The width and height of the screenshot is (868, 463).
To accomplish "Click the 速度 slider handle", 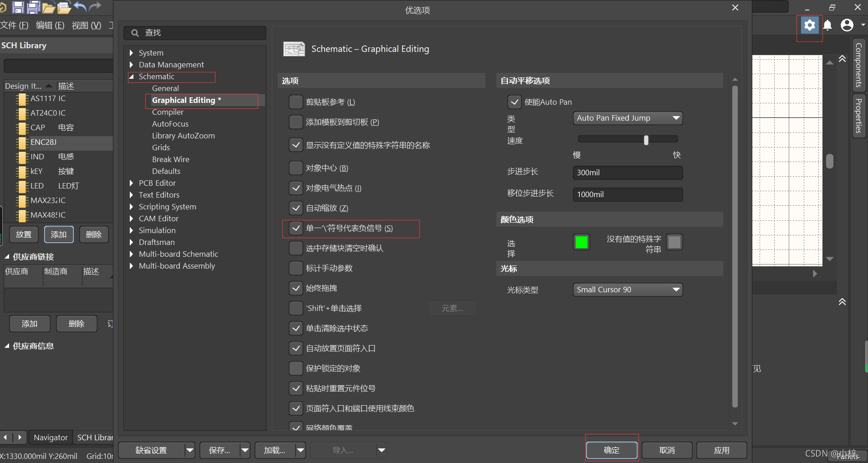I will (646, 140).
